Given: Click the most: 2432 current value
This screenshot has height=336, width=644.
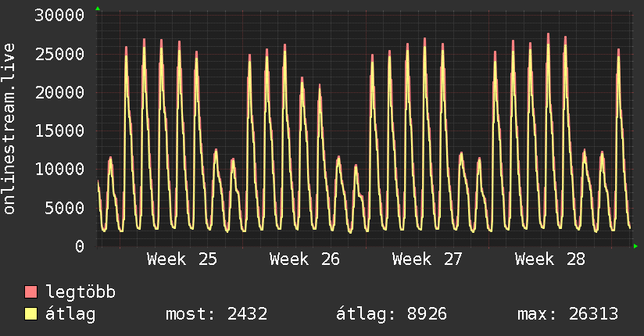Looking at the screenshot, I should (216, 314).
